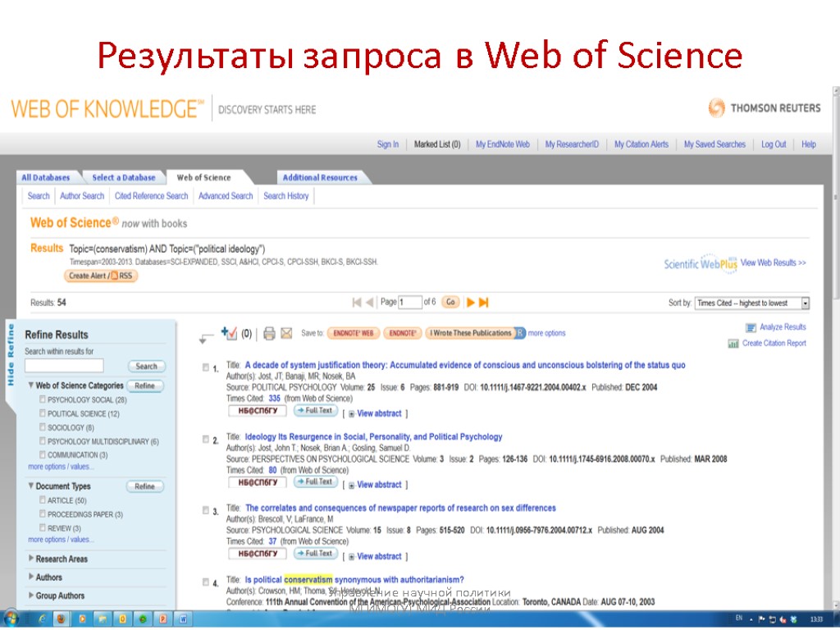Click the Scientific WebPlus logo

701,263
